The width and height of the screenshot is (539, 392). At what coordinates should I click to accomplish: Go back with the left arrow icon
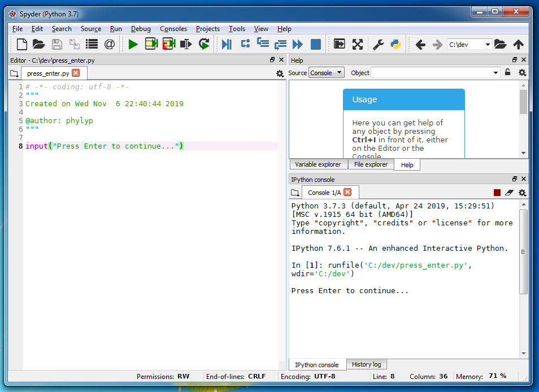pos(420,44)
